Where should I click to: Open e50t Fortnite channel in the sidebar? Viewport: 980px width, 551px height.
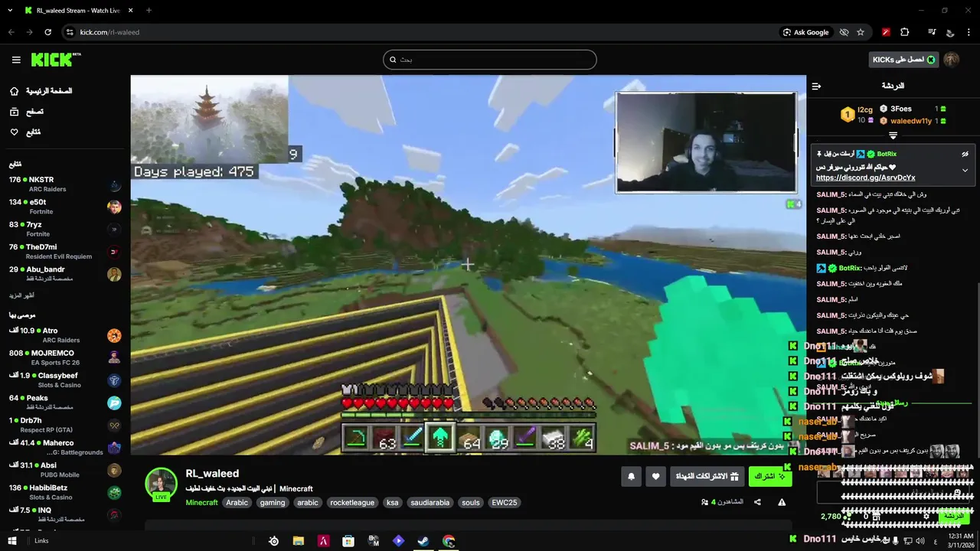[64, 207]
